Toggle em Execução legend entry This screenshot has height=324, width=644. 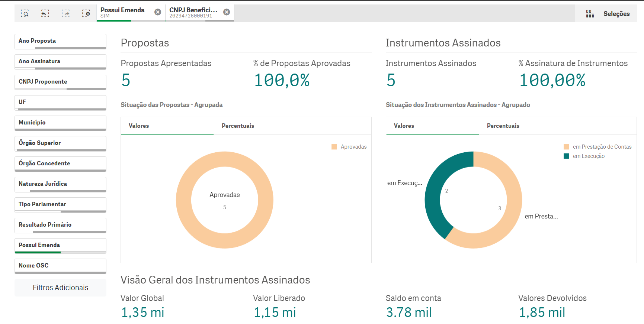pos(588,156)
